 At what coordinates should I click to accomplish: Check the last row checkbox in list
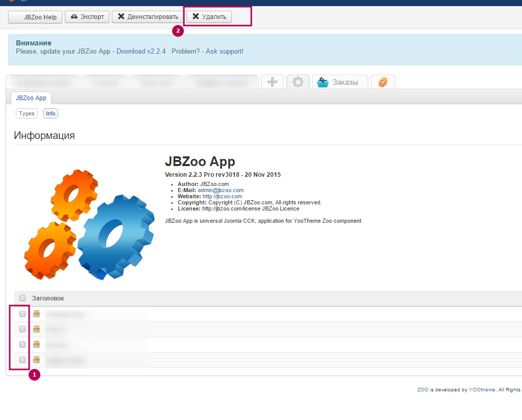pyautogui.click(x=22, y=360)
